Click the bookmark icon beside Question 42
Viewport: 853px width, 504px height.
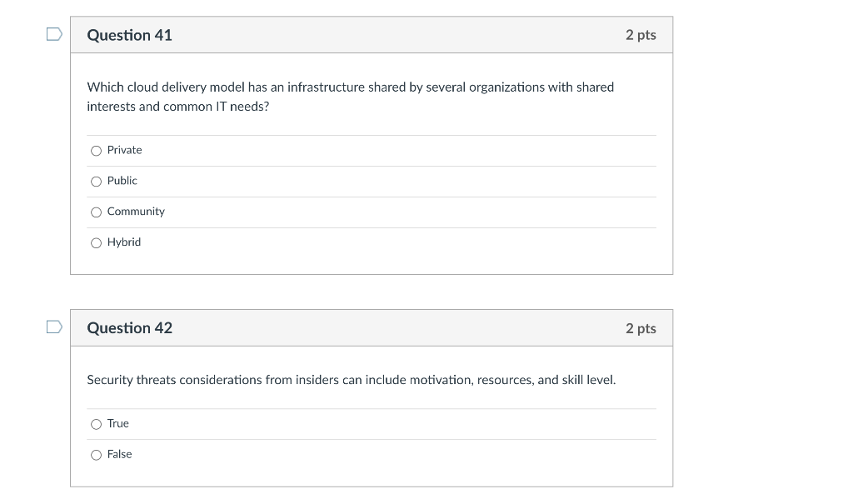(53, 327)
